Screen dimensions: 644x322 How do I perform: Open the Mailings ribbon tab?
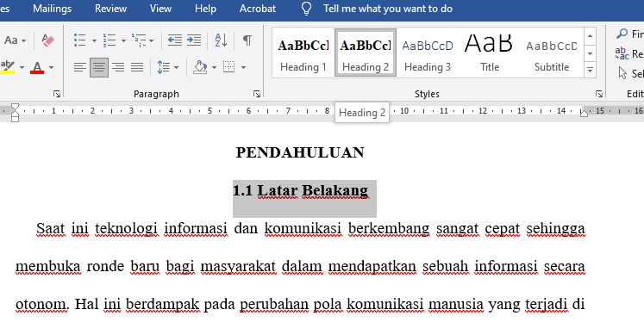pyautogui.click(x=53, y=9)
